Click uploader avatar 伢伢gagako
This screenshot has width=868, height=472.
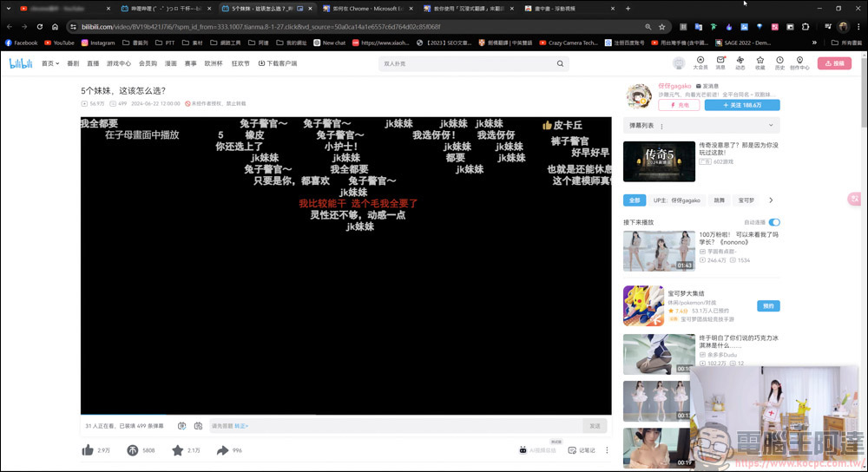639,96
